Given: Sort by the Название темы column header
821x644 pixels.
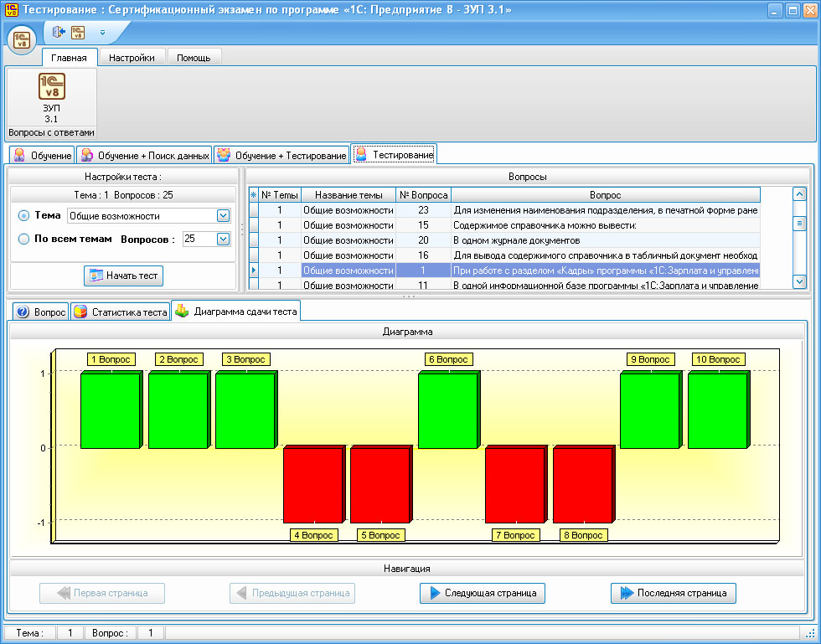Looking at the screenshot, I should [349, 195].
